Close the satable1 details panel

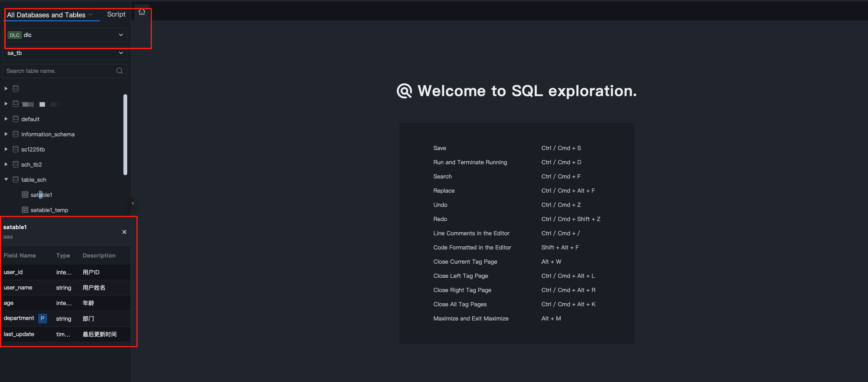click(x=124, y=232)
